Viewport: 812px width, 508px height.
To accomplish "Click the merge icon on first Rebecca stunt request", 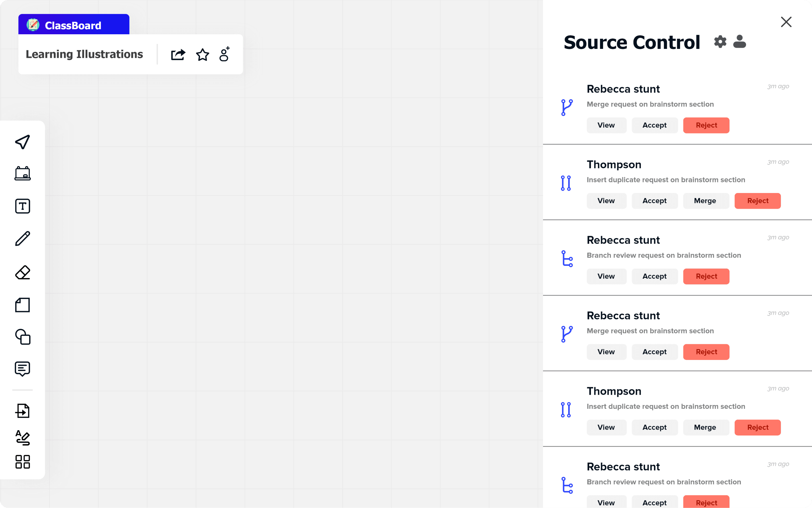I will pyautogui.click(x=567, y=108).
